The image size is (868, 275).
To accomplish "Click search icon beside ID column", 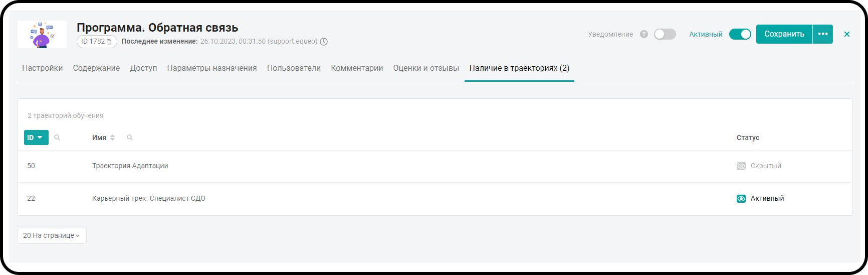I will 57,137.
